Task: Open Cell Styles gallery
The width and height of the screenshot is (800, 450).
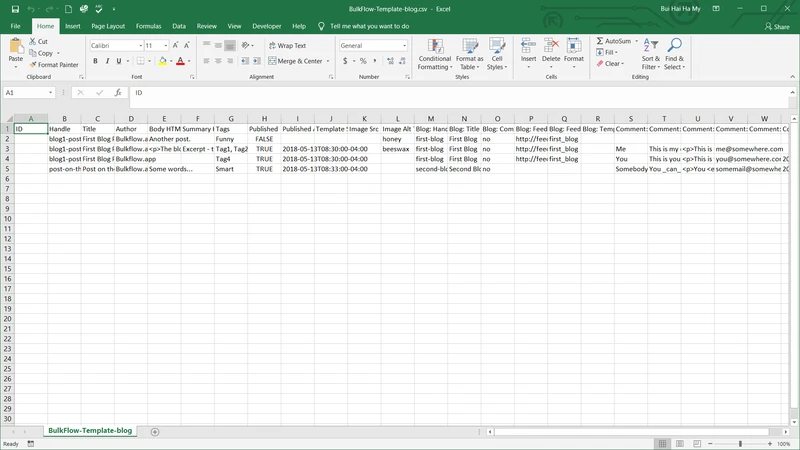Action: (497, 54)
